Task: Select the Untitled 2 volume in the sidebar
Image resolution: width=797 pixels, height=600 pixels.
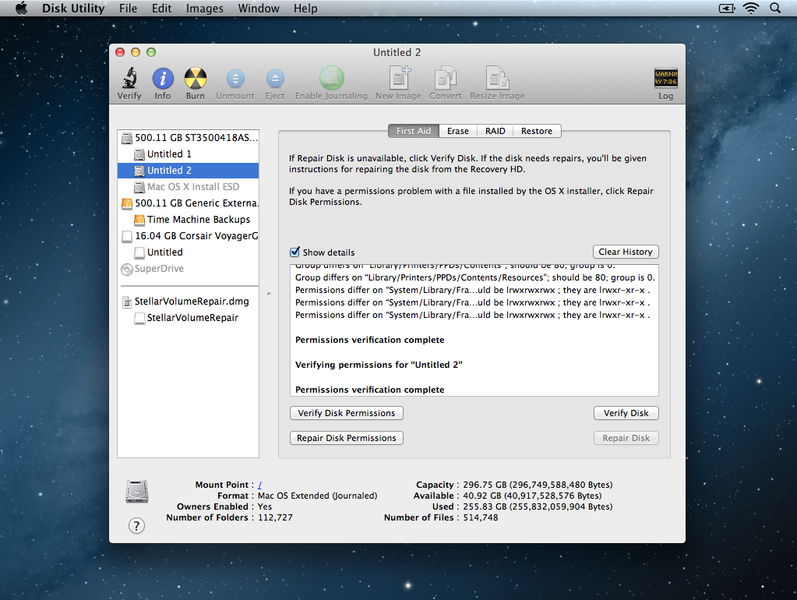Action: click(188, 170)
